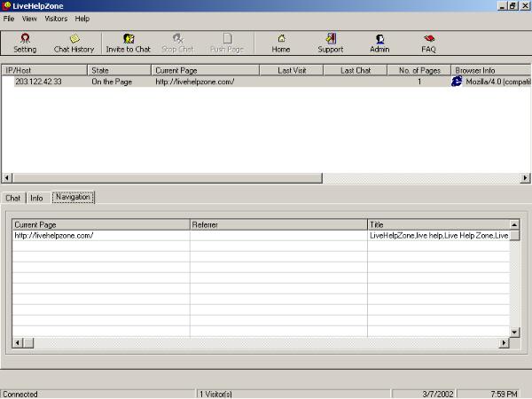Image resolution: width=532 pixels, height=399 pixels.
Task: Open the Support toolbar icon
Action: coord(331,43)
